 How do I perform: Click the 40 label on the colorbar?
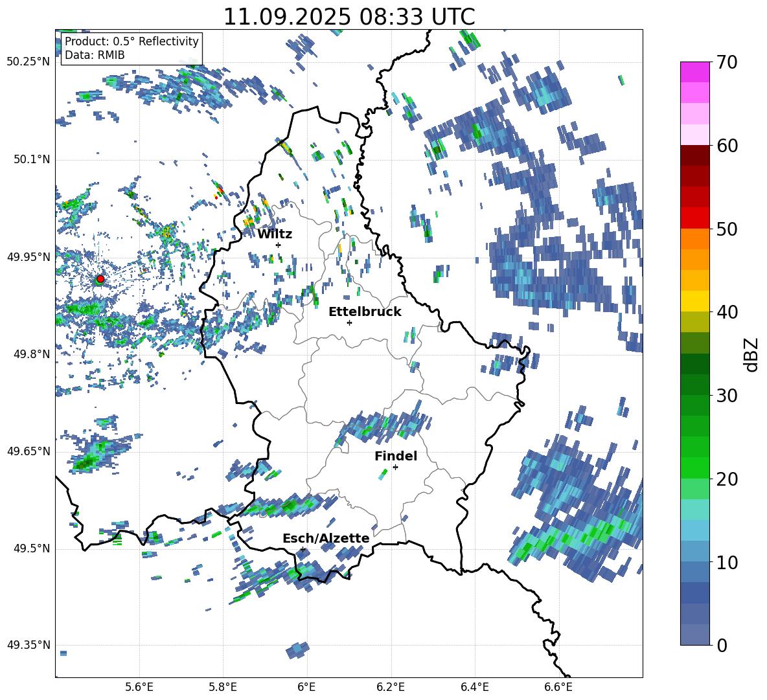point(726,312)
